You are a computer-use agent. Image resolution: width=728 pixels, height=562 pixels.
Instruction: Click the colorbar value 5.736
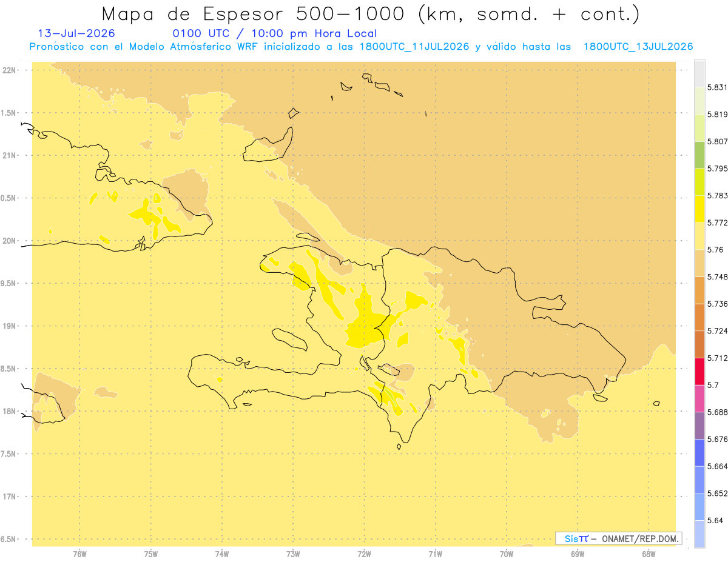(x=718, y=304)
